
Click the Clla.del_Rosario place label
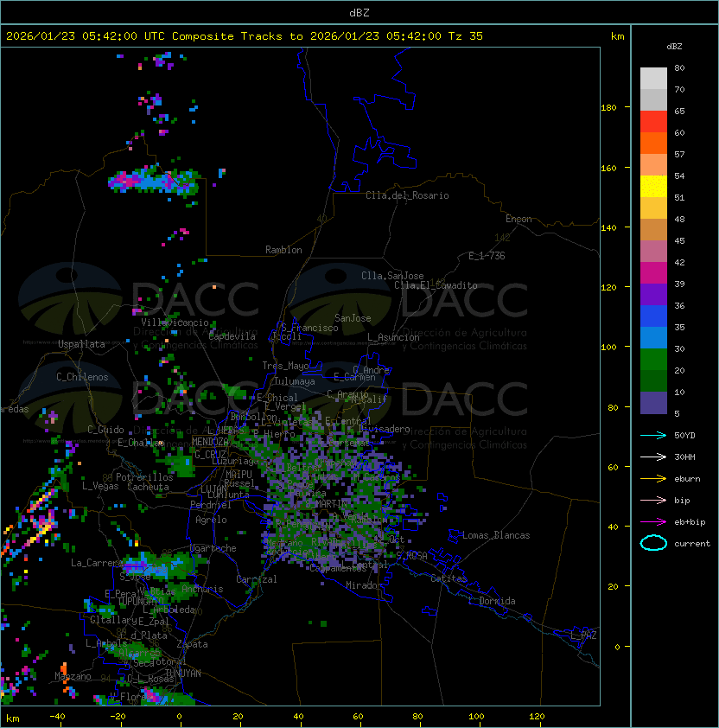407,195
